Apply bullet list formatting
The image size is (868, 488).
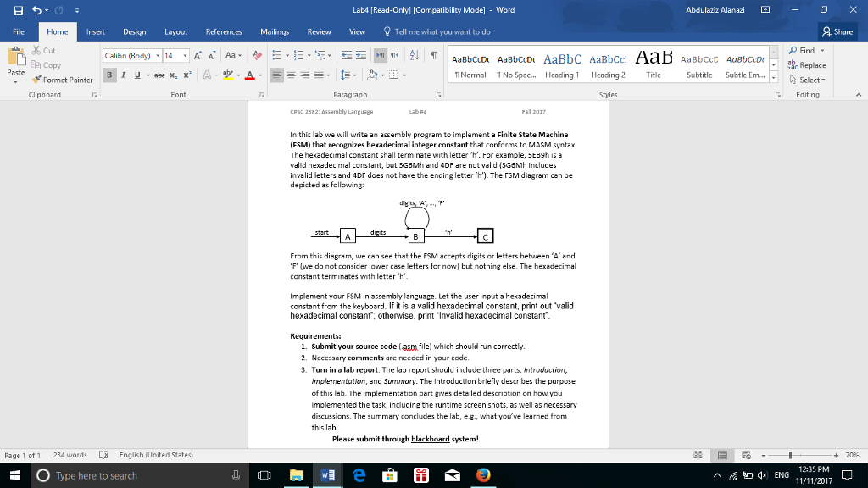275,54
